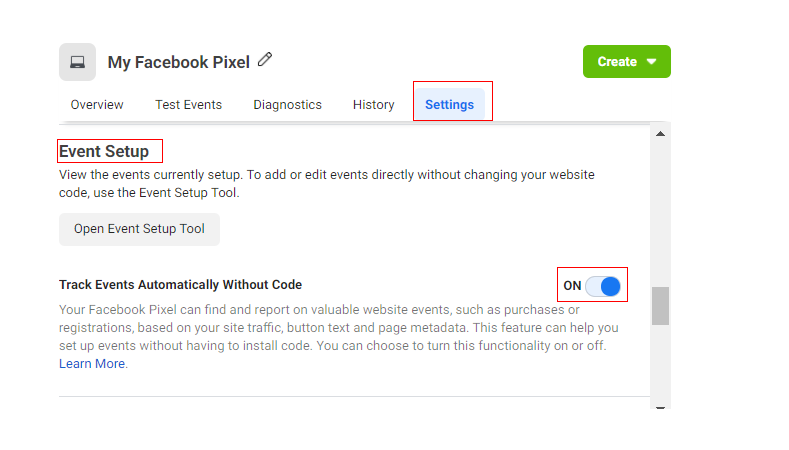Follow the Learn More link
789x450 pixels.
pos(92,364)
